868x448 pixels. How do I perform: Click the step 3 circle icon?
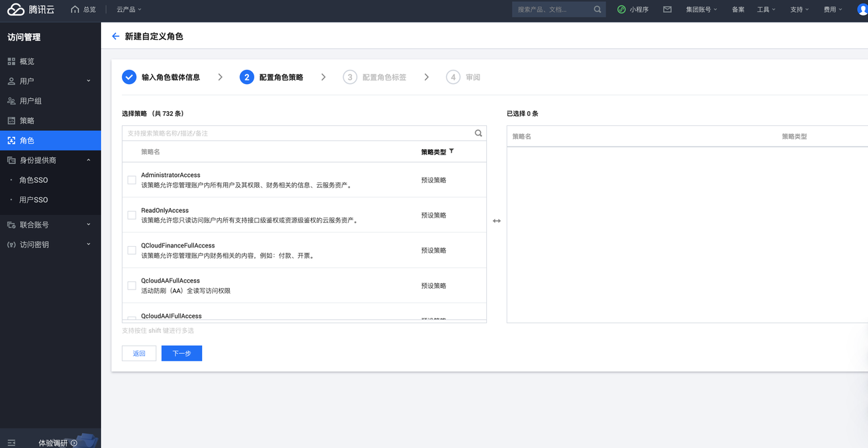click(x=350, y=77)
